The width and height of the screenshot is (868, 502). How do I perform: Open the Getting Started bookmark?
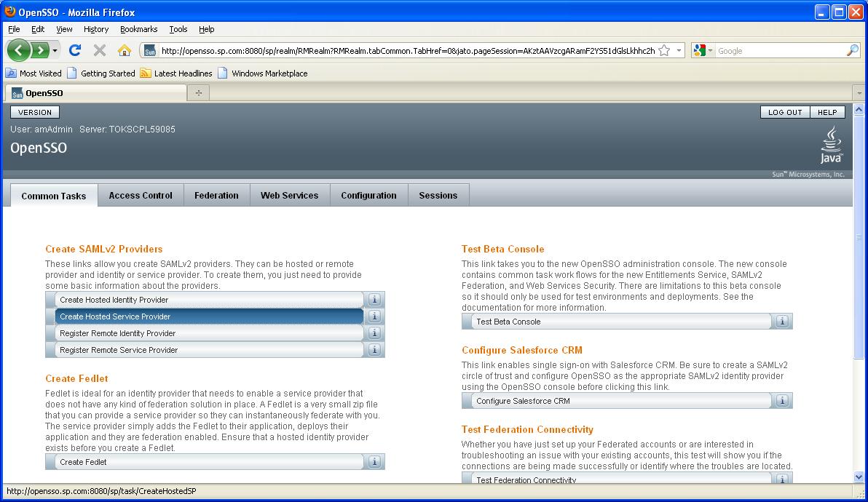click(x=101, y=73)
